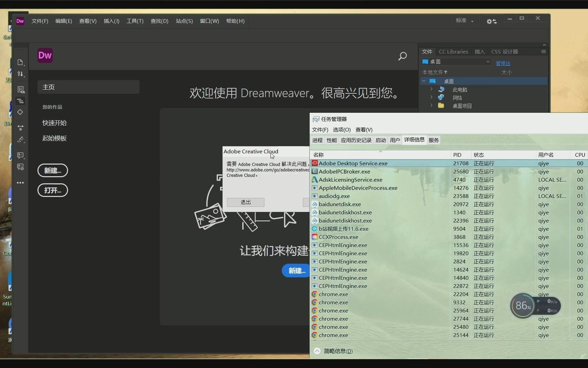Switch to the CC Libraries panel tab

[453, 51]
